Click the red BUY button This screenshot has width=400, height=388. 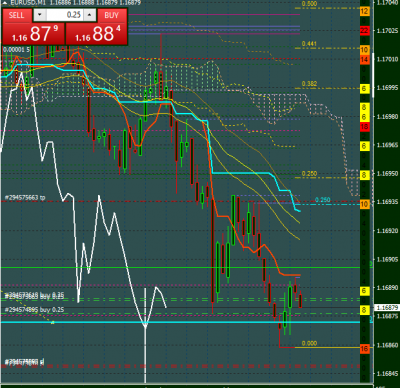tap(111, 15)
